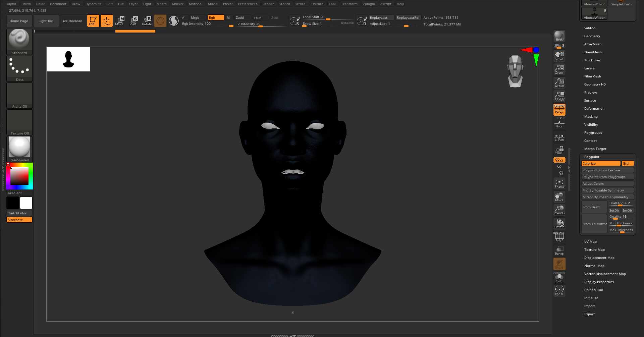Expand the UV Map section
644x337 pixels.
point(590,242)
